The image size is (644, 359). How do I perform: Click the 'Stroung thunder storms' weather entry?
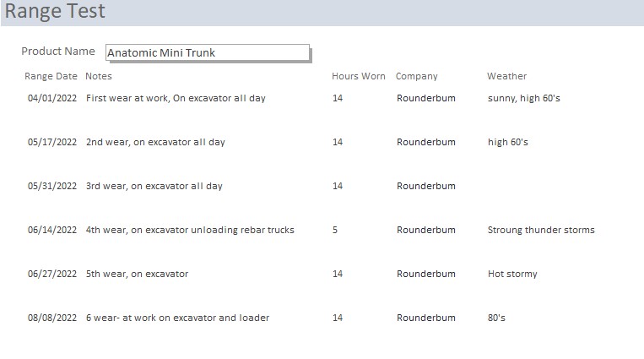(x=541, y=230)
